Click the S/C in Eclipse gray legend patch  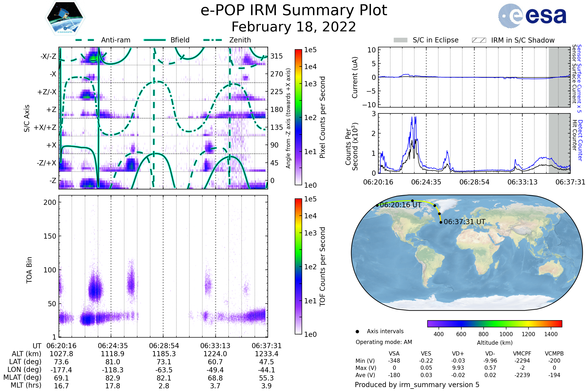pos(400,40)
